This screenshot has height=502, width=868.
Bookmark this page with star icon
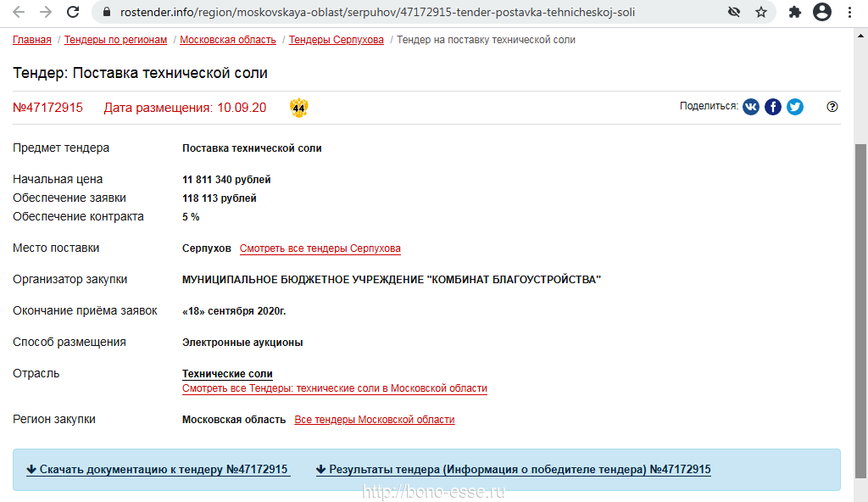point(761,12)
